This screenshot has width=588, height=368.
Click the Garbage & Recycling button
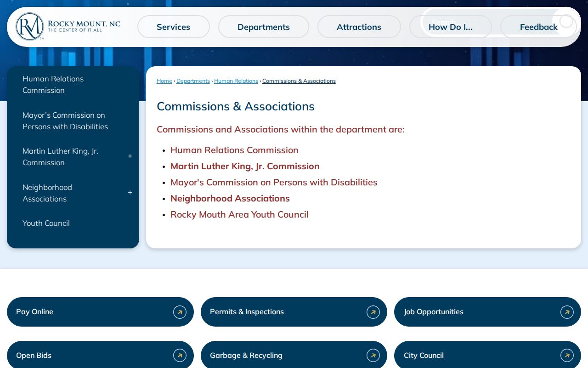294,355
